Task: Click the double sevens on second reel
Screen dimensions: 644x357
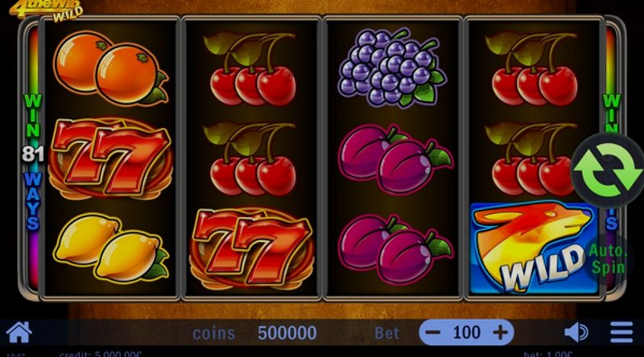Action: point(252,248)
